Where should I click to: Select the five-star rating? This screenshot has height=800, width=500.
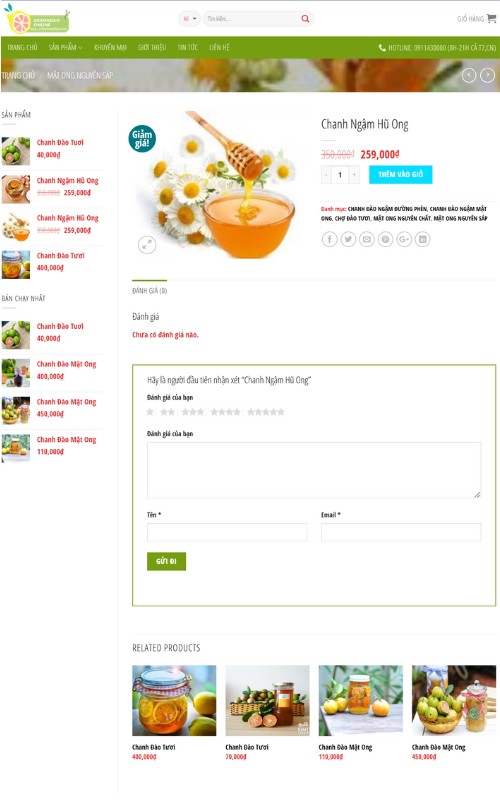click(x=266, y=412)
